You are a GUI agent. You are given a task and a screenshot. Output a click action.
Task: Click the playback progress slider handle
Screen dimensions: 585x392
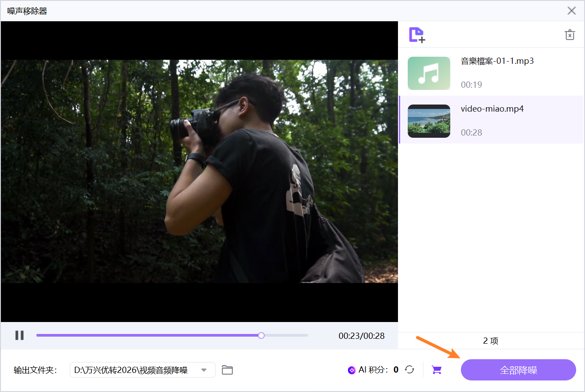point(261,335)
